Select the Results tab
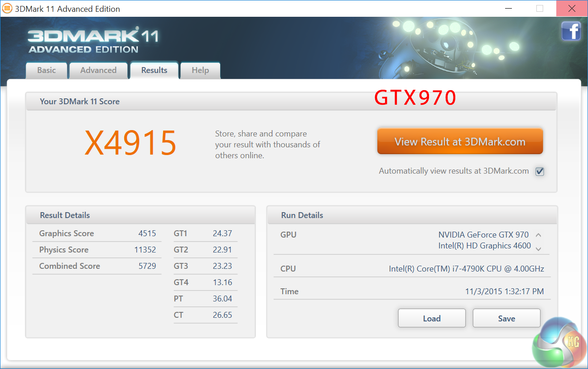 point(154,70)
